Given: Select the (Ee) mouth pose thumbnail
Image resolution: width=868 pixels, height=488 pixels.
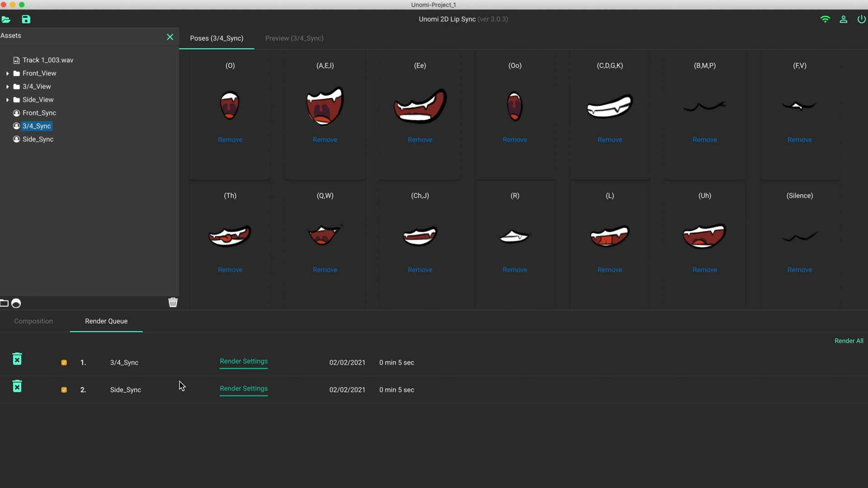Looking at the screenshot, I should coord(420,106).
